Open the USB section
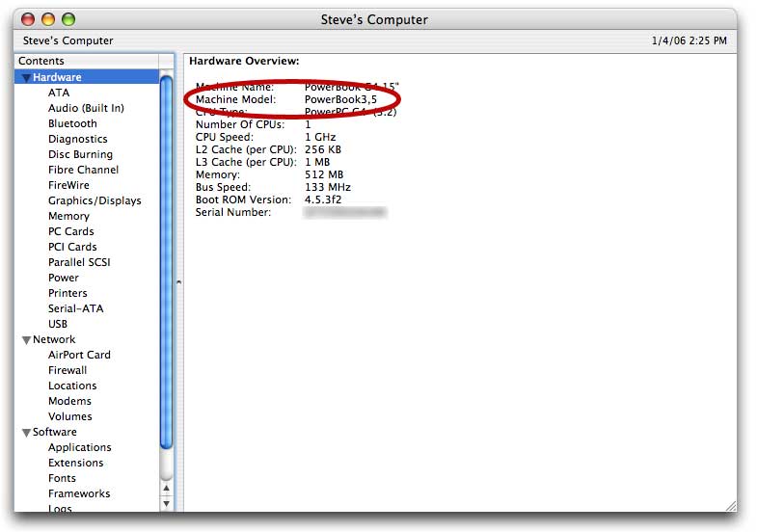This screenshot has height=532, width=757. (58, 324)
